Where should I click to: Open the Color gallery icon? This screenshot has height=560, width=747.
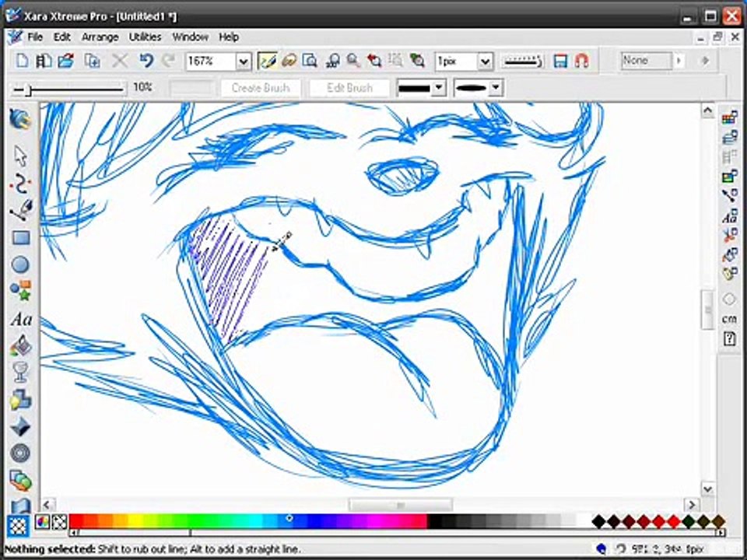click(x=729, y=117)
